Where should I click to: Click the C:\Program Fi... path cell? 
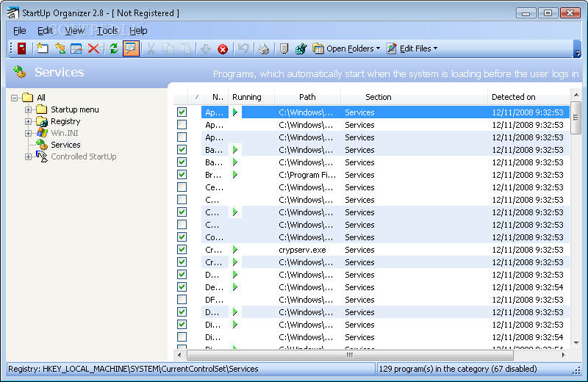click(307, 175)
